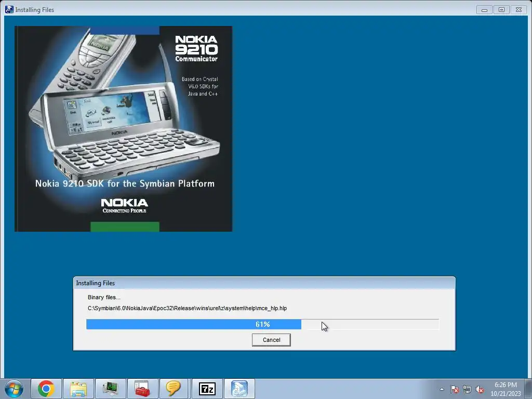Show hidden system tray icons
Viewport: 532px width, 399px height.
click(x=442, y=389)
